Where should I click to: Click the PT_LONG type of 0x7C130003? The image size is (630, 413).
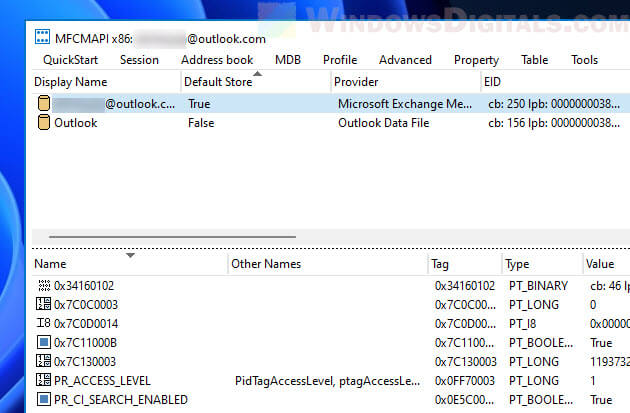[x=534, y=362]
